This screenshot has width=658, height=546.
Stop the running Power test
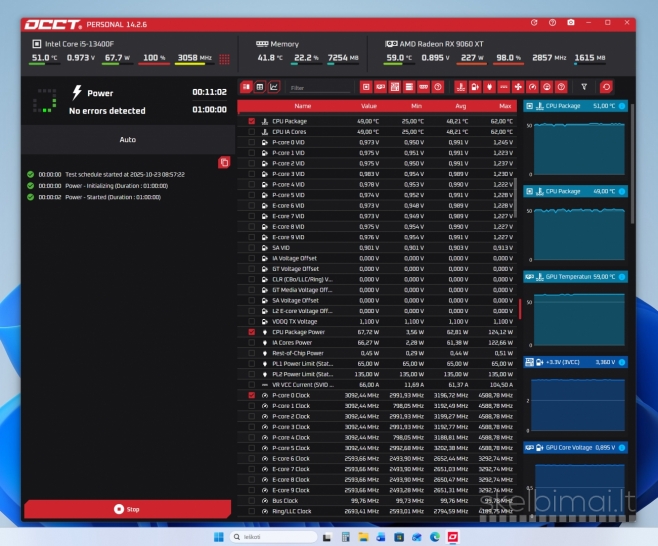point(127,509)
